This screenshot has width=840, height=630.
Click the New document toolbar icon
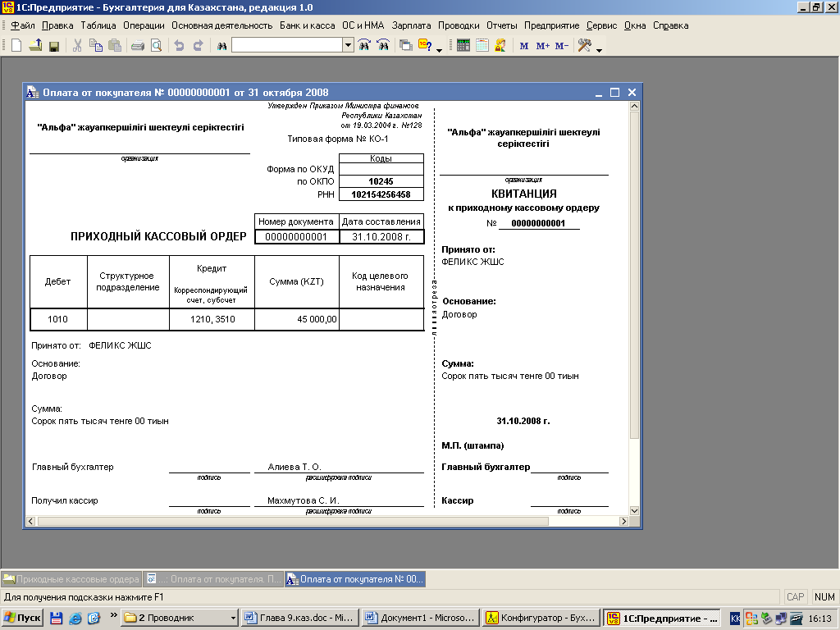pyautogui.click(x=16, y=46)
